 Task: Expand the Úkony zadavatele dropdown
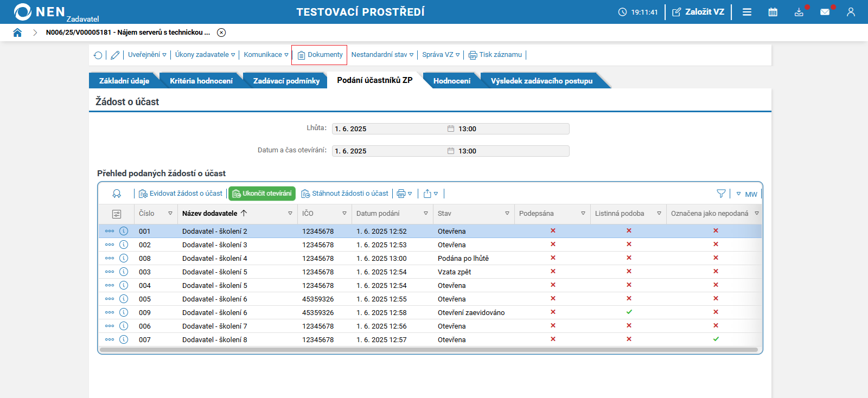[x=205, y=55]
